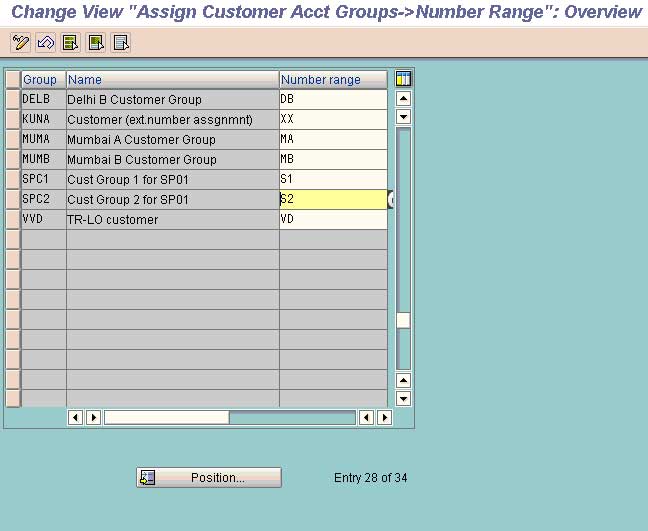Click the Number range field containing MA
The height and width of the screenshot is (531, 648).
(333, 139)
